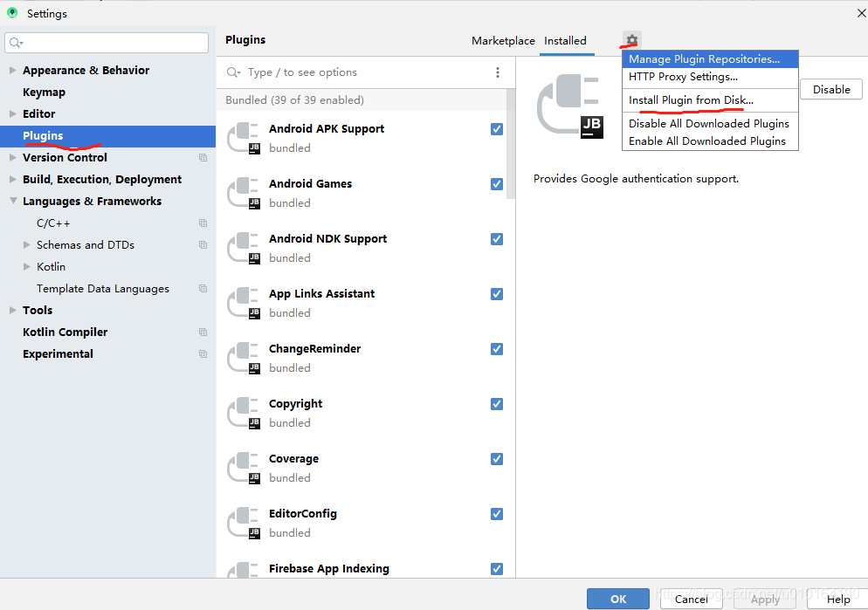
Task: Disable the Copyright plugin checkbox
Action: point(496,404)
